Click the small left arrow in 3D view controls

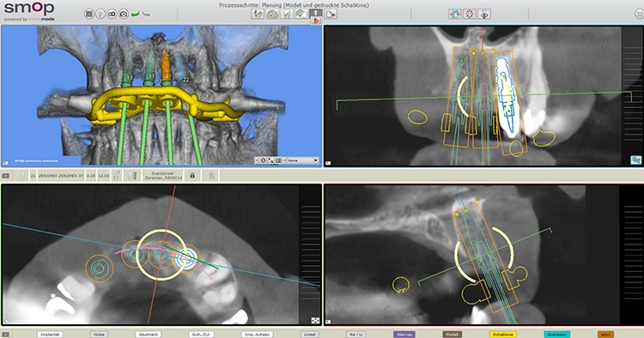pos(257,160)
